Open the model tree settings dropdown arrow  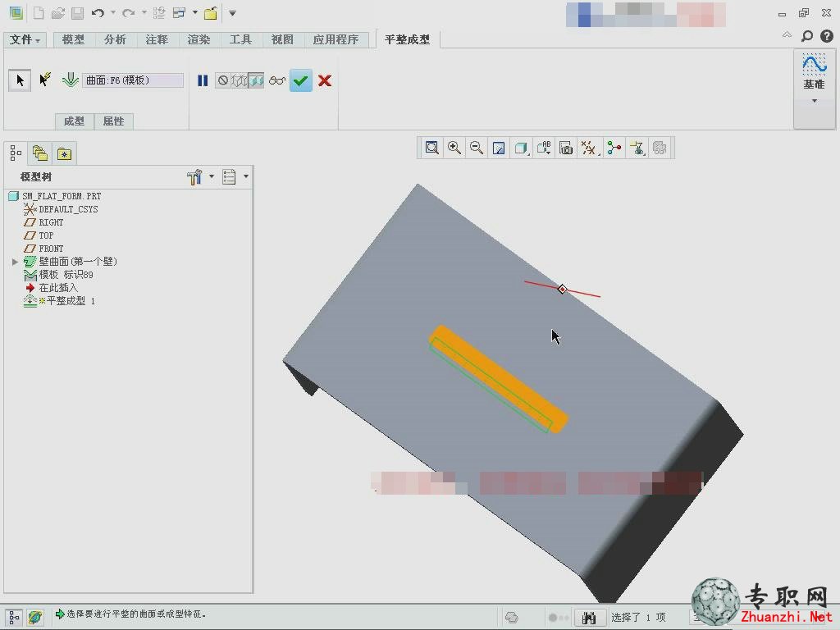click(212, 176)
